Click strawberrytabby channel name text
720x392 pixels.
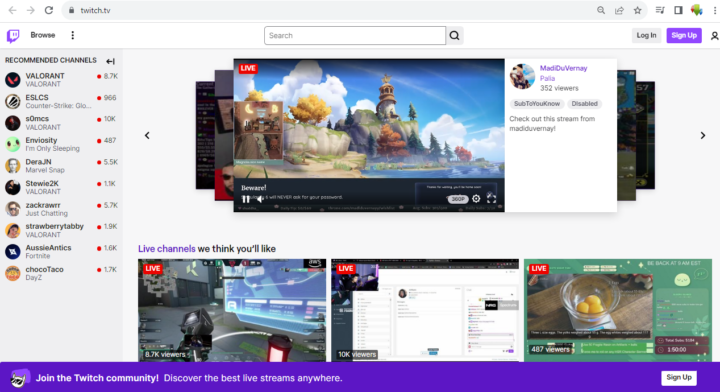55,226
